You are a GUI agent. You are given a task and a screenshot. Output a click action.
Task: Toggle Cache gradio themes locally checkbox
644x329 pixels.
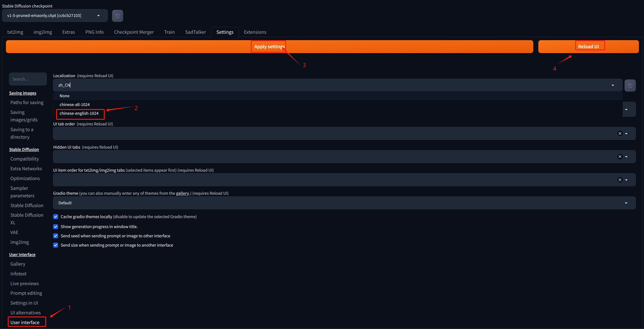click(56, 217)
